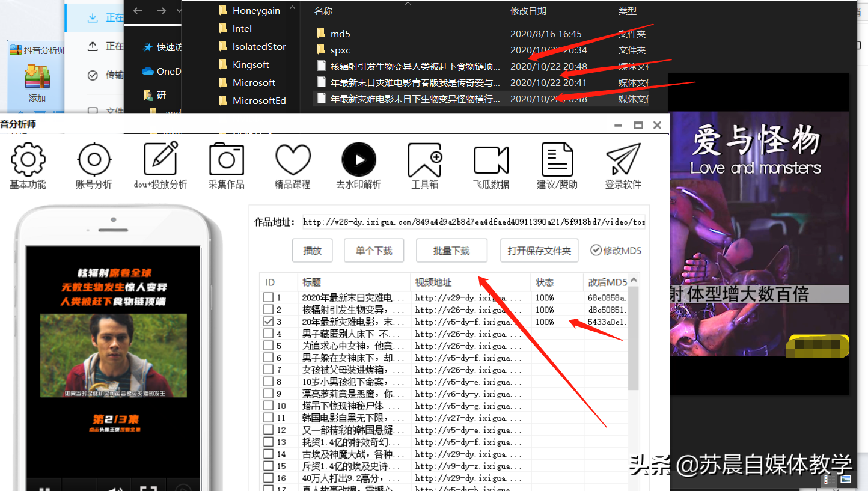Maximize the 抖音分析师 window
The height and width of the screenshot is (491, 868).
[638, 125]
